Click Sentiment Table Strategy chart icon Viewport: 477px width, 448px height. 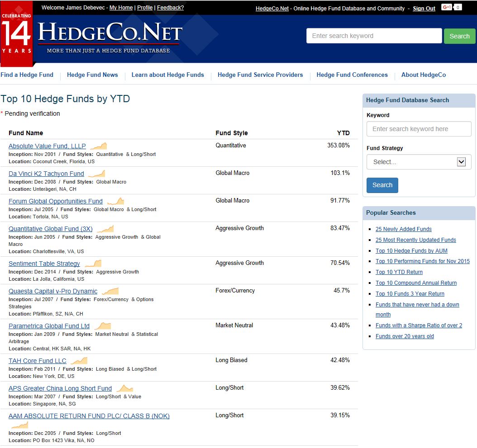point(93,264)
